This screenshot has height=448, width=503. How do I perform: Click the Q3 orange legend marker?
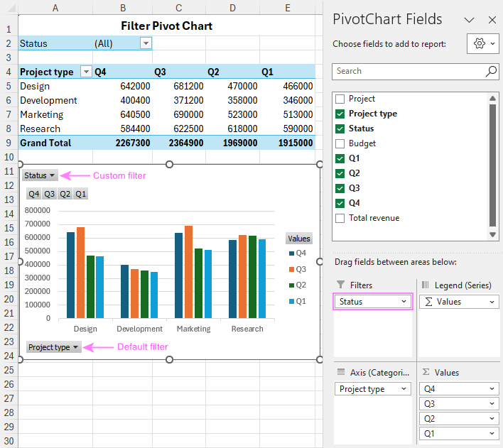pos(291,269)
